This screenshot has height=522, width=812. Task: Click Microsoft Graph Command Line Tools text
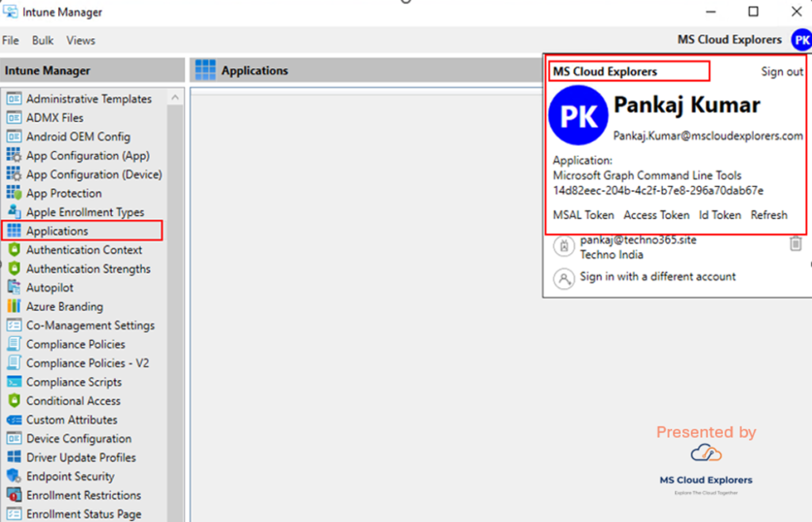(647, 175)
